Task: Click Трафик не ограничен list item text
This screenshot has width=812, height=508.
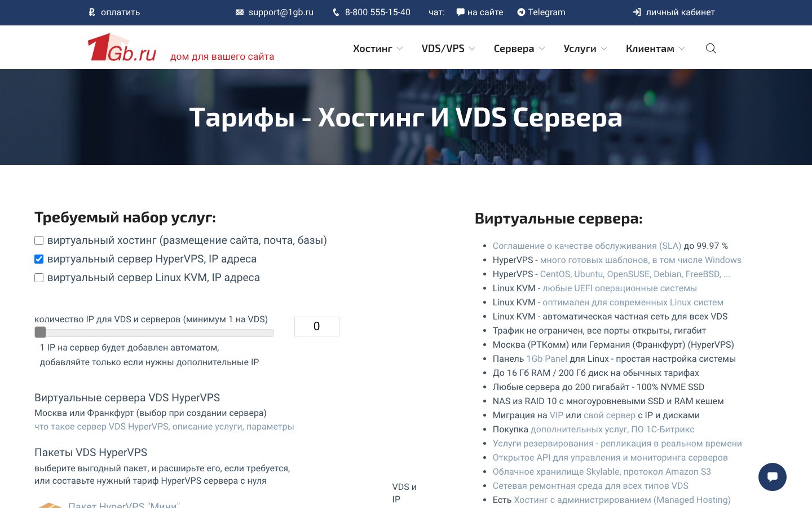Action: point(599,331)
